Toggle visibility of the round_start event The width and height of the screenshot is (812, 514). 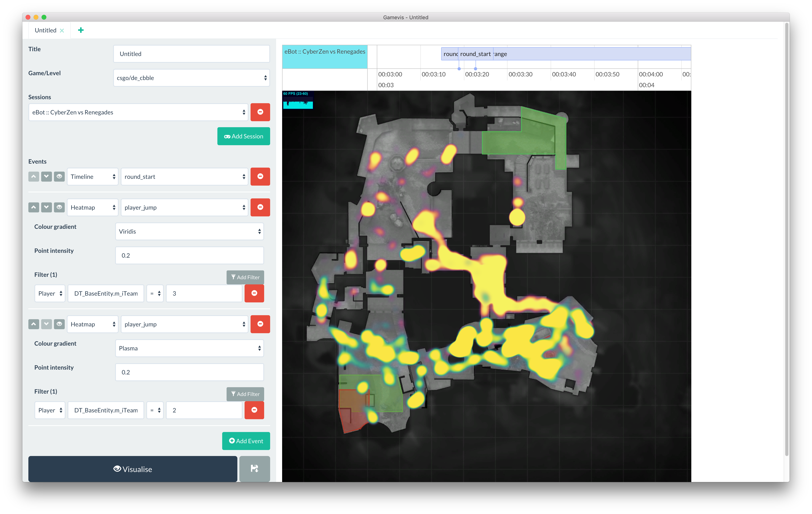[x=59, y=177]
